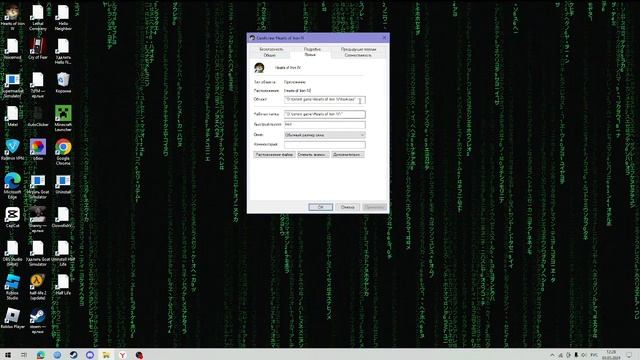Close the properties dialog window
Screen dimensions: 640x360
[384, 38]
